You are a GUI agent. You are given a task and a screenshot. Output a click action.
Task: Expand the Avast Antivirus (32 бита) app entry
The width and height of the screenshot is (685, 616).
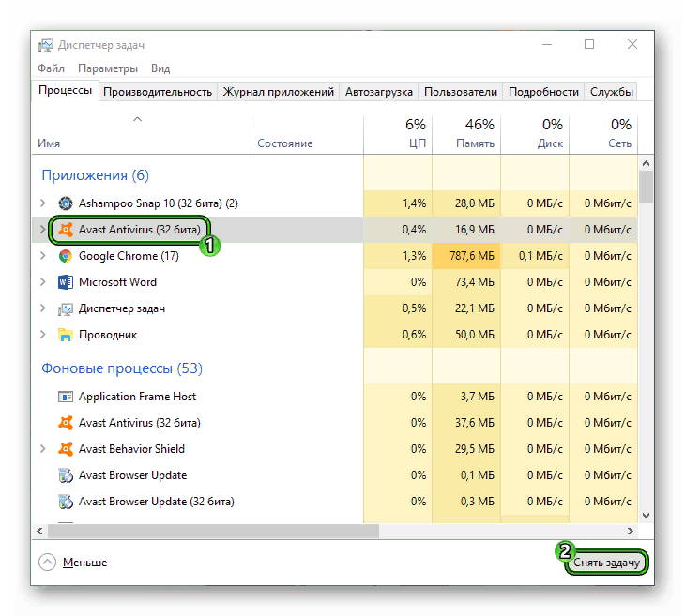click(43, 229)
